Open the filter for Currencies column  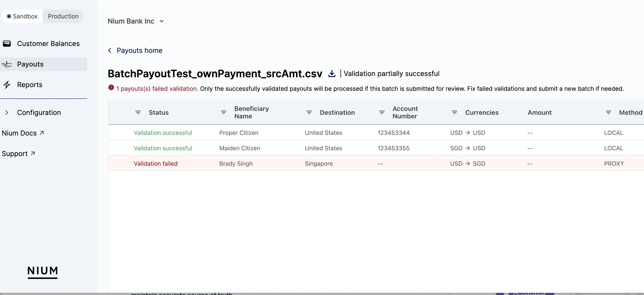pyautogui.click(x=455, y=113)
